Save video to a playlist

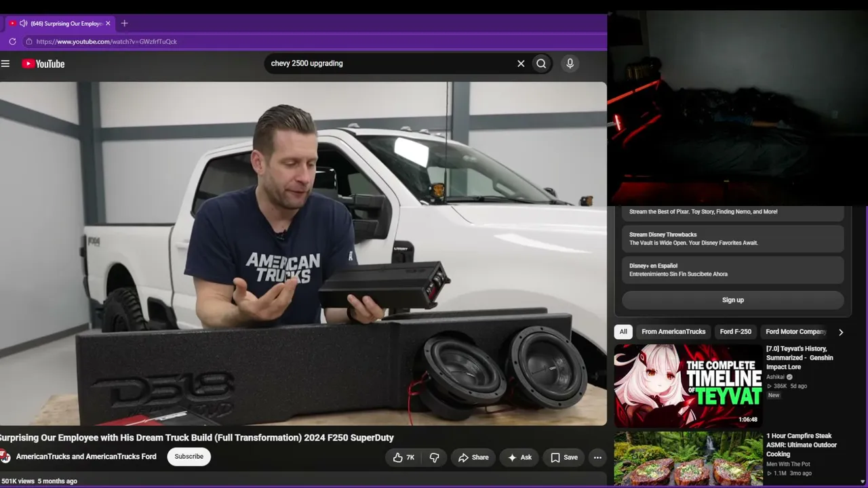coord(564,457)
